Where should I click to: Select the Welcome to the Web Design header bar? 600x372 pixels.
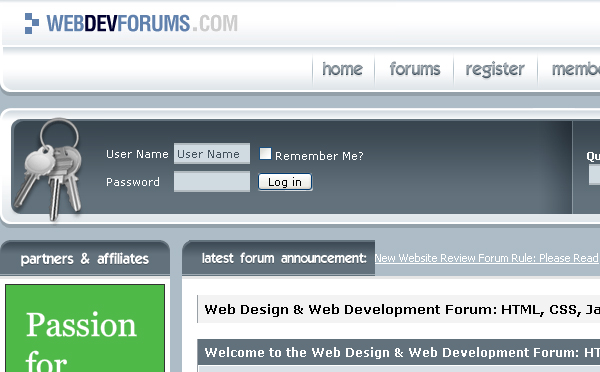point(399,352)
